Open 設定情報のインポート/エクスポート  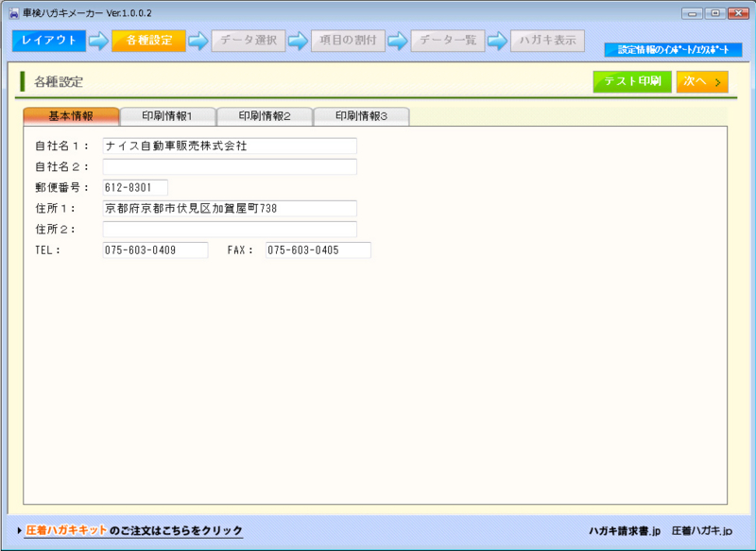click(673, 50)
